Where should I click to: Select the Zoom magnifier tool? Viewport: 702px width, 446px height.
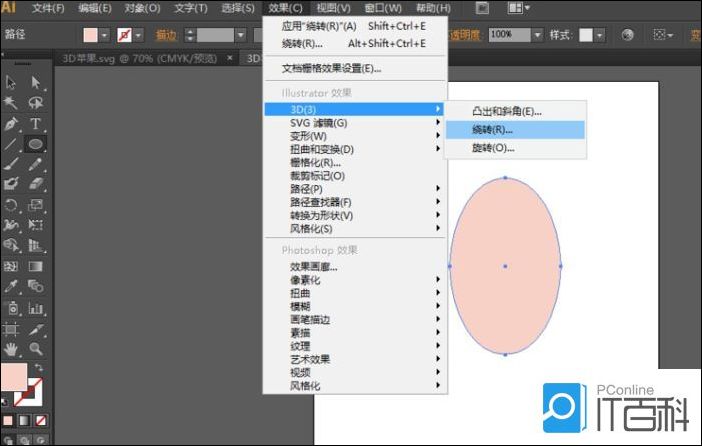tap(35, 349)
